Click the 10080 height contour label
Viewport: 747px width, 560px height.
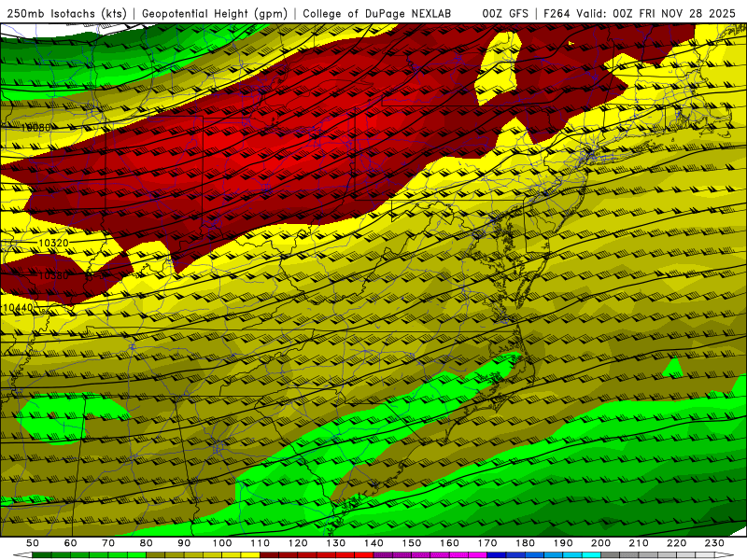point(35,128)
